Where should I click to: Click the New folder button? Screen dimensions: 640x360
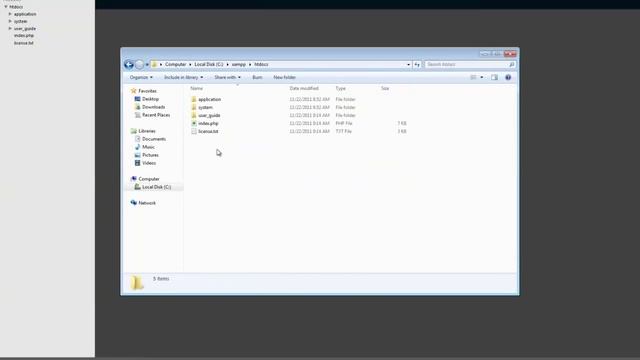[284, 77]
